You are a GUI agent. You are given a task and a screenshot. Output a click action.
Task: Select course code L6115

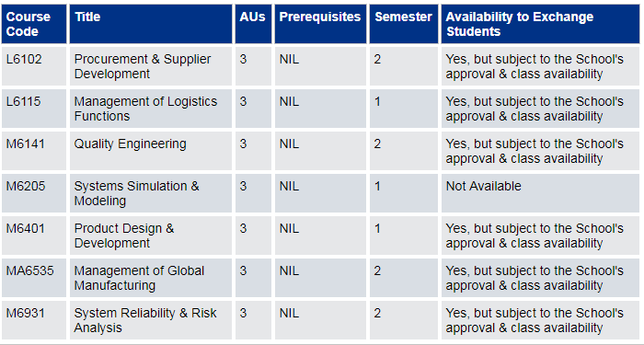pyautogui.click(x=23, y=101)
